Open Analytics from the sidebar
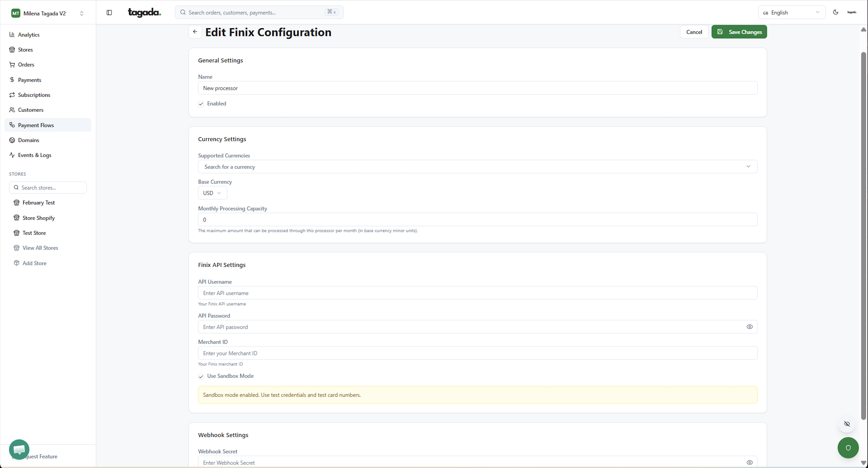Image resolution: width=868 pixels, height=468 pixels. click(29, 34)
